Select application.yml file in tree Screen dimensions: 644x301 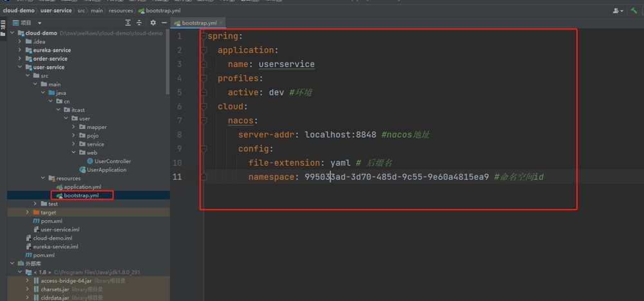click(79, 187)
